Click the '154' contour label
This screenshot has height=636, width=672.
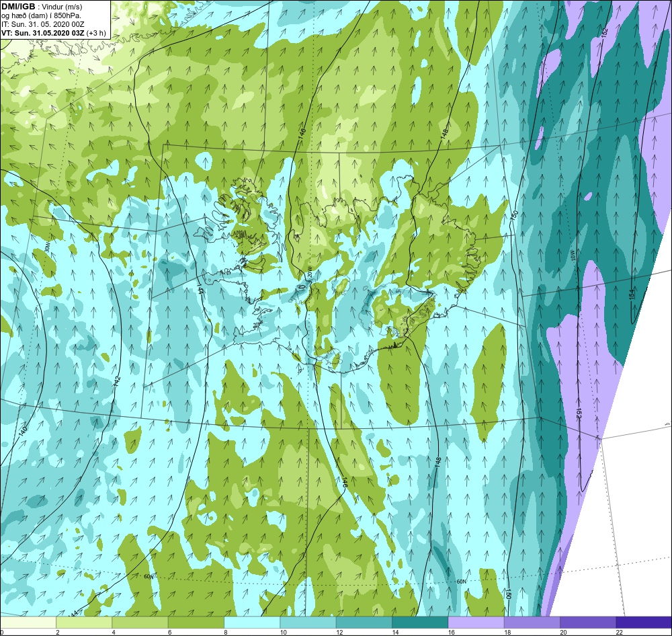632,294
